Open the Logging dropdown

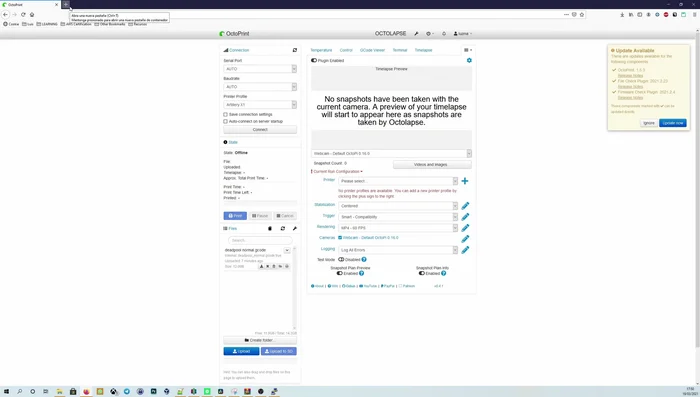point(398,250)
